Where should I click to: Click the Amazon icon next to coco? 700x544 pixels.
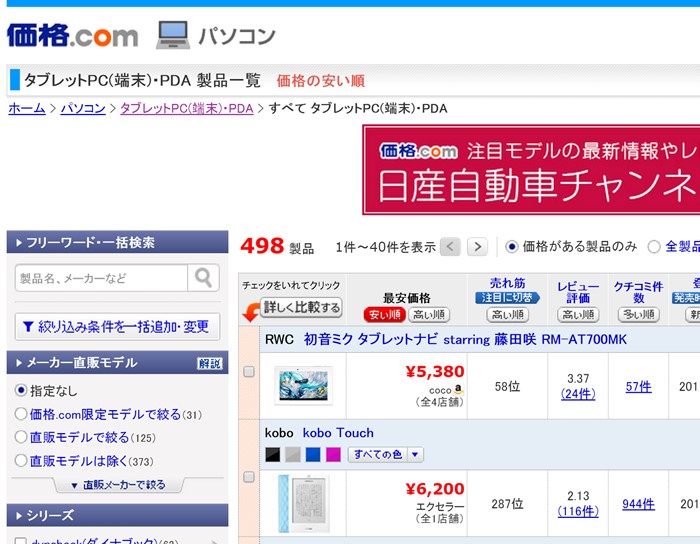[458, 389]
